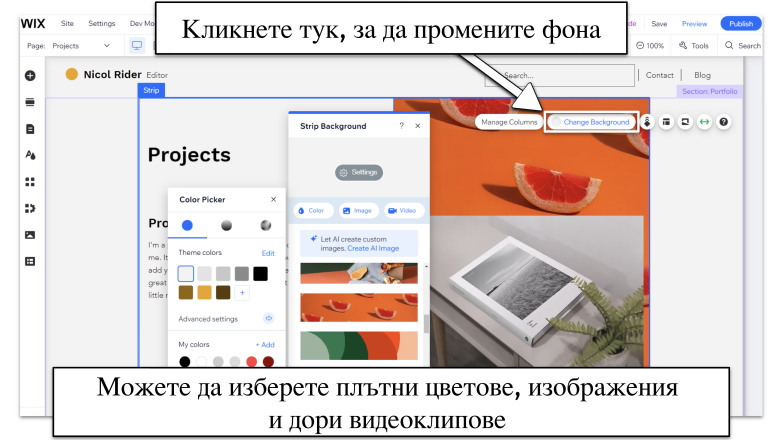Select the fluid gradient tab in Color Picker
The width and height of the screenshot is (780, 440).
[266, 225]
